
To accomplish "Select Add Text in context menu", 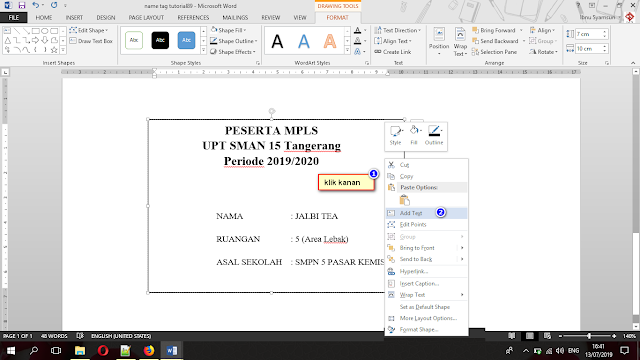I will click(426, 213).
